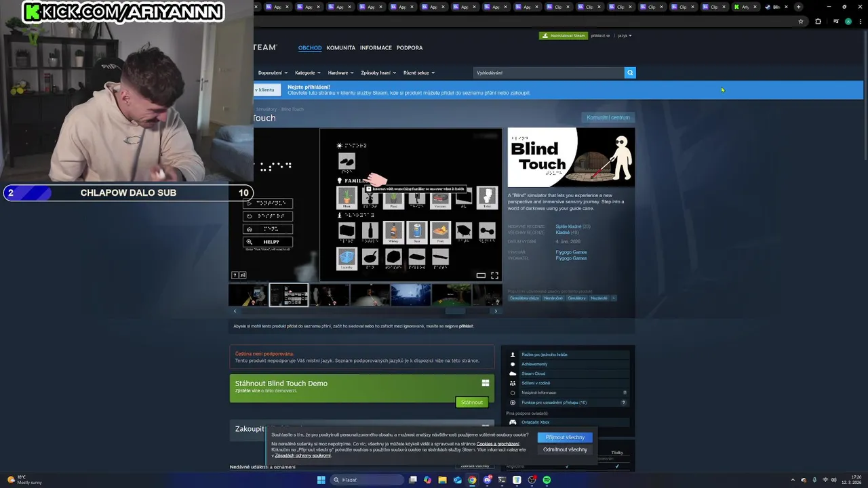Click the Steam Cloud feature link
This screenshot has width=868, height=488.
534,373
